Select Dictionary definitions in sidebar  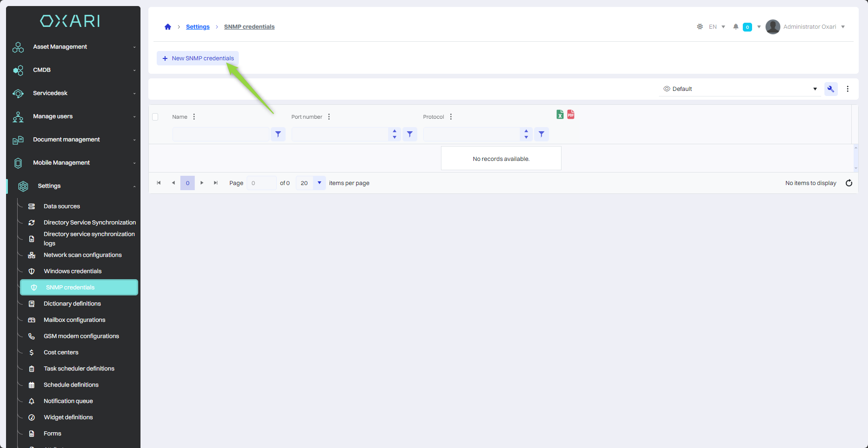coord(72,304)
